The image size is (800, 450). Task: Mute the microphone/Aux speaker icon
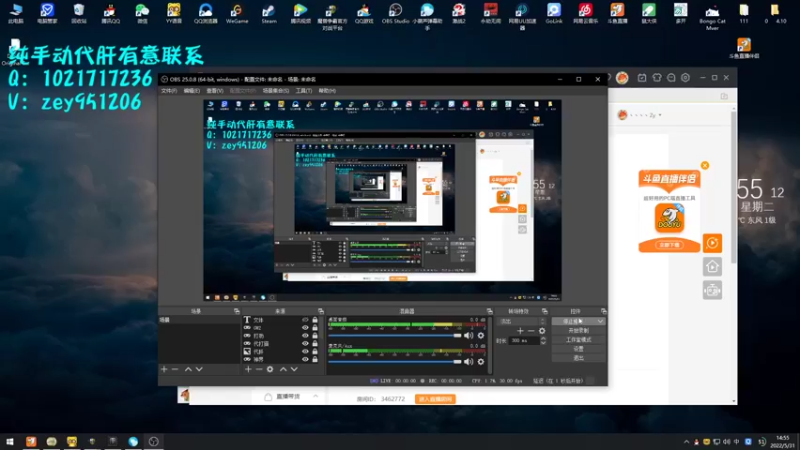pos(468,362)
